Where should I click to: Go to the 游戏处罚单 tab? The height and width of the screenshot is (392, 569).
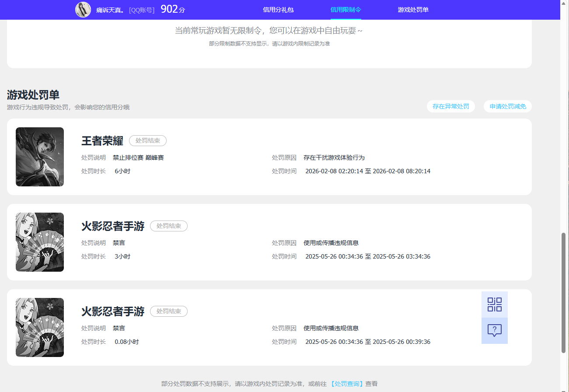(x=413, y=10)
